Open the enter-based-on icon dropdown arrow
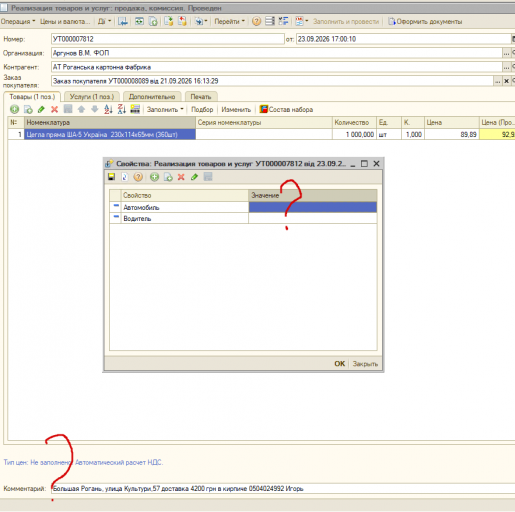 point(206,21)
